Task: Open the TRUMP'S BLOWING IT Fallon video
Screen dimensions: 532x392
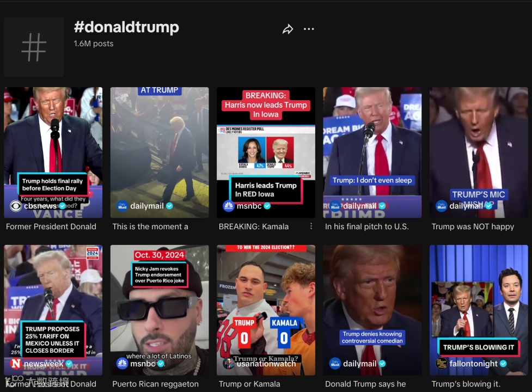Action: (x=479, y=310)
